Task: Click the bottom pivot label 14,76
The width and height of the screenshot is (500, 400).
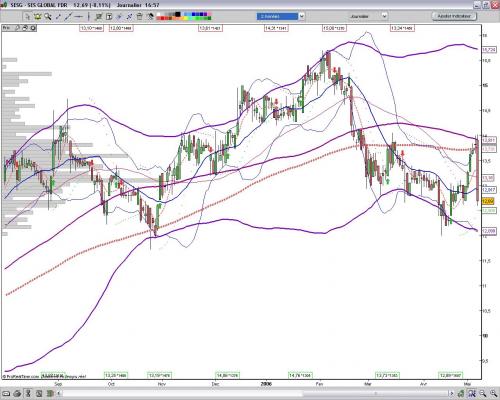Action: [300, 375]
